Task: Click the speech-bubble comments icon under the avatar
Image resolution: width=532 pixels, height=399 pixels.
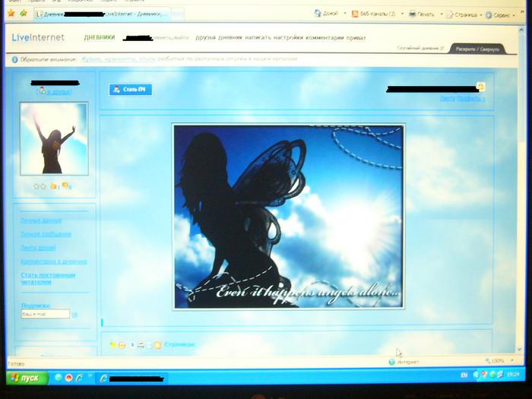Action: pos(66,185)
